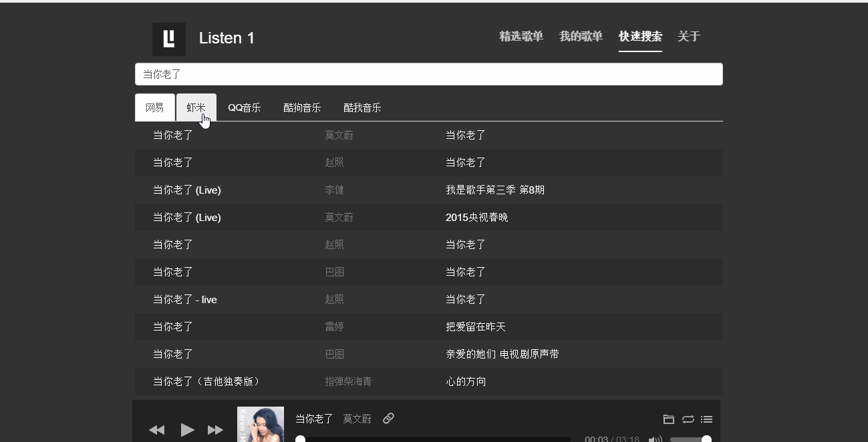Skip to next track
This screenshot has height=442, width=868.
[x=215, y=430]
